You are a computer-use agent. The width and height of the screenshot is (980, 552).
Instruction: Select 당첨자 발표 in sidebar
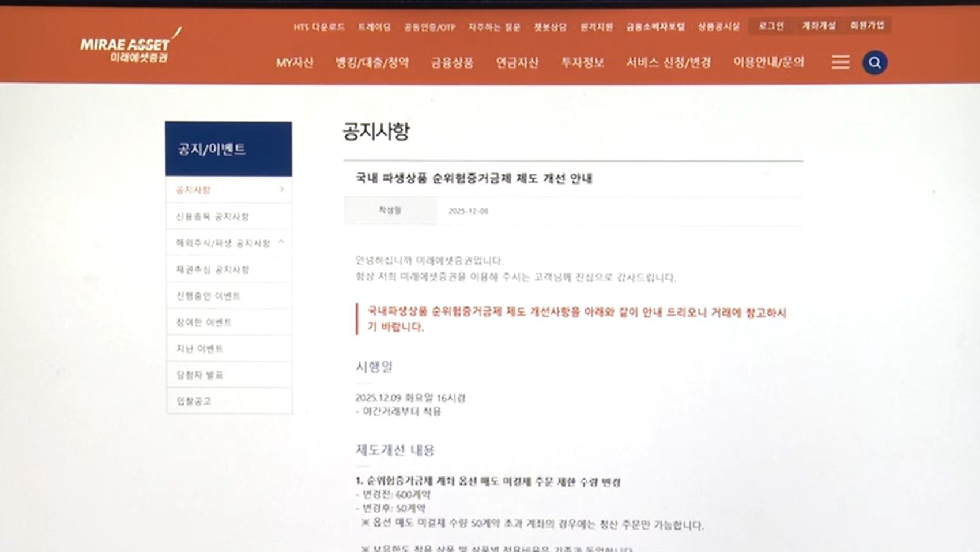[x=199, y=375]
